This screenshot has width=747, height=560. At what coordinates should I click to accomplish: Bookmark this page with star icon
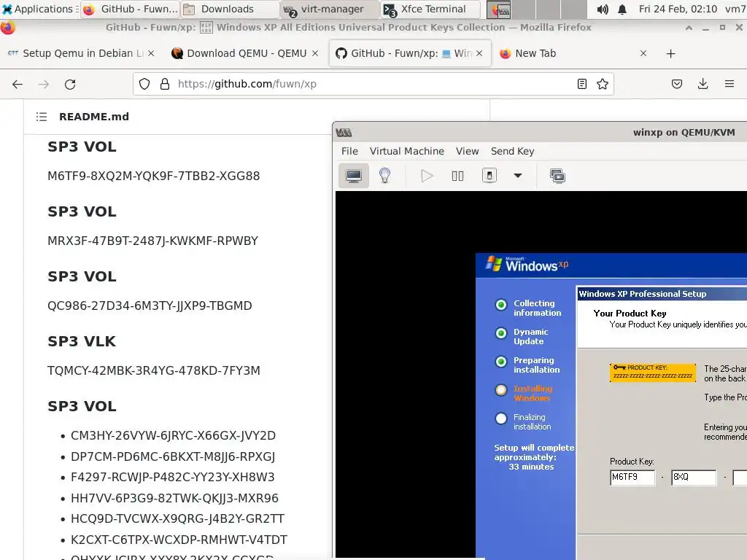(603, 85)
